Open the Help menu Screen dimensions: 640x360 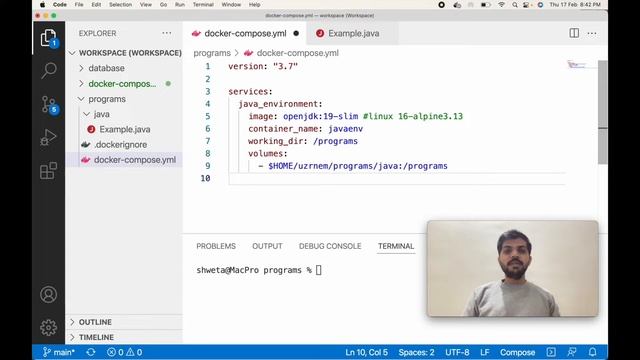point(254,4)
